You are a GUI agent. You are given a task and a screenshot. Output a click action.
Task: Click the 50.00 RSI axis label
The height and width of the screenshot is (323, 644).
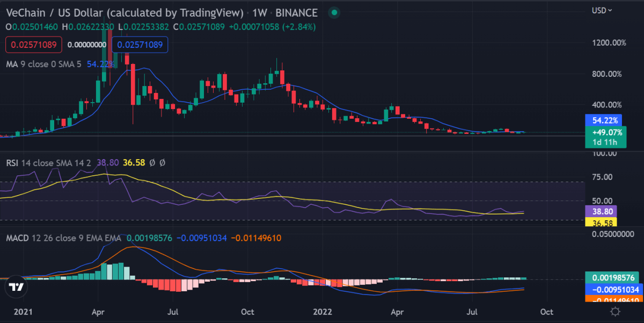(x=602, y=200)
